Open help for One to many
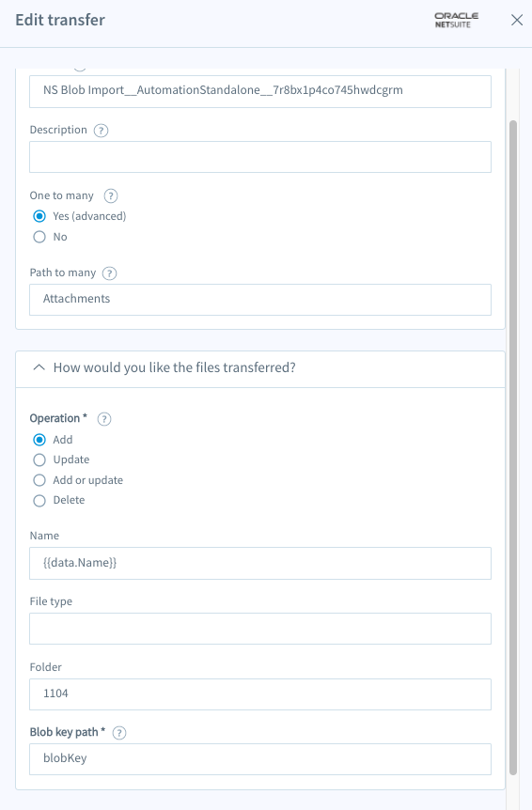This screenshot has height=810, width=532. (x=111, y=195)
